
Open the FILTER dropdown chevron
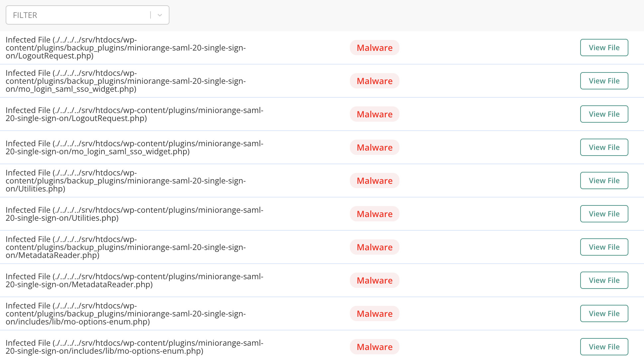tap(160, 15)
